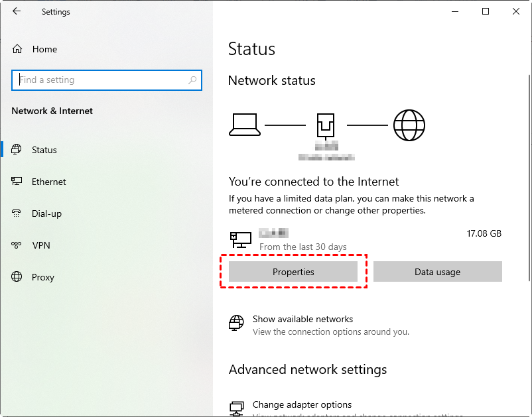Click the Show available networks link
This screenshot has width=532, height=417.
tap(302, 319)
